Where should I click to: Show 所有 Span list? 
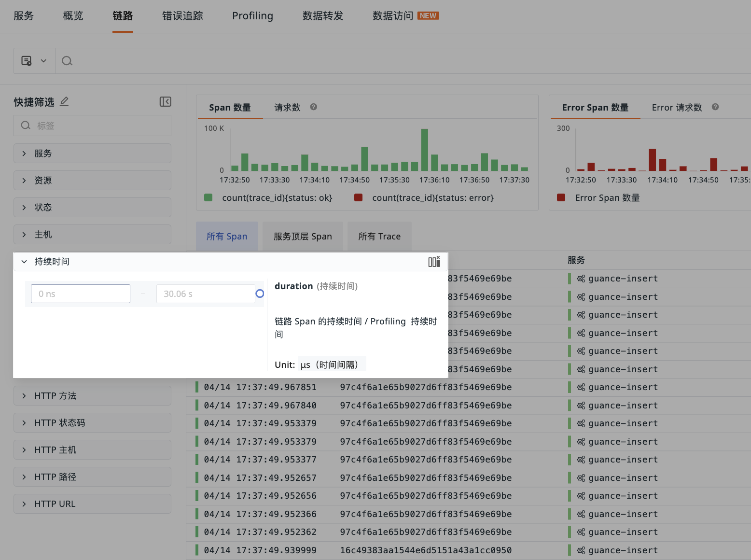(227, 236)
